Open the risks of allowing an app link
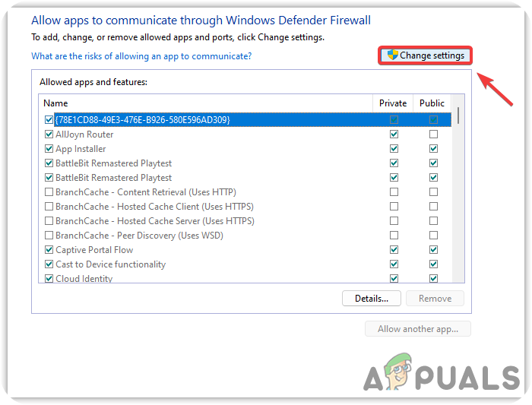This screenshot has height=405, width=532. (141, 56)
